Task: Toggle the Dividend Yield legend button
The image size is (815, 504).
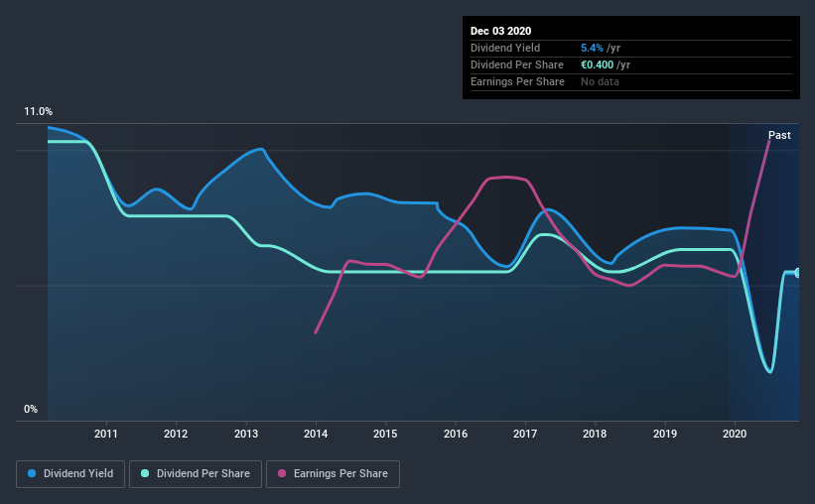Action: (70, 474)
